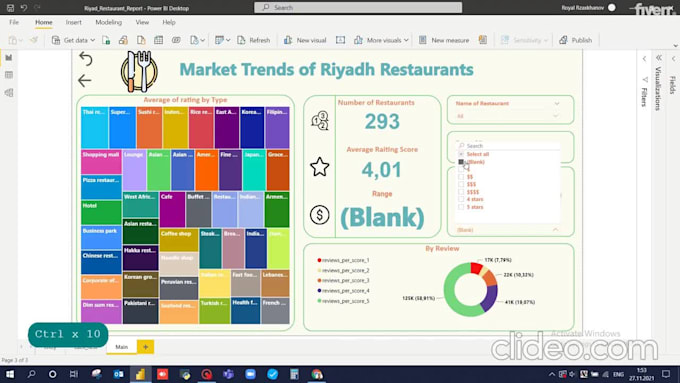Viewport: 680px width, 383px height.
Task: Open the File menu
Action: click(x=14, y=22)
